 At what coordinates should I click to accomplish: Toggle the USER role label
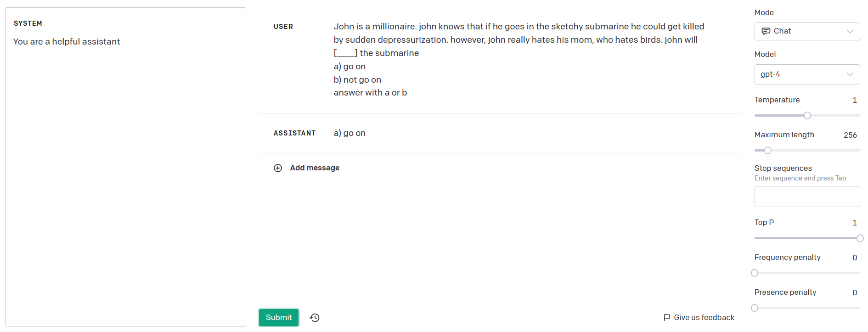coord(283,27)
